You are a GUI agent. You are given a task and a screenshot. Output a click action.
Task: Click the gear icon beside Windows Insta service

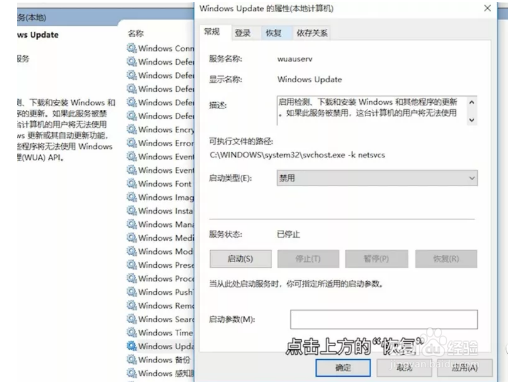(x=132, y=211)
